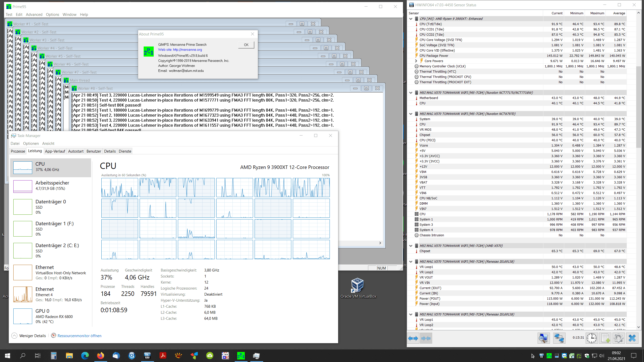Screen dimensions: 644x362
Task: Click HWiNFO logging sheet-with-plus icon
Action: click(605, 338)
